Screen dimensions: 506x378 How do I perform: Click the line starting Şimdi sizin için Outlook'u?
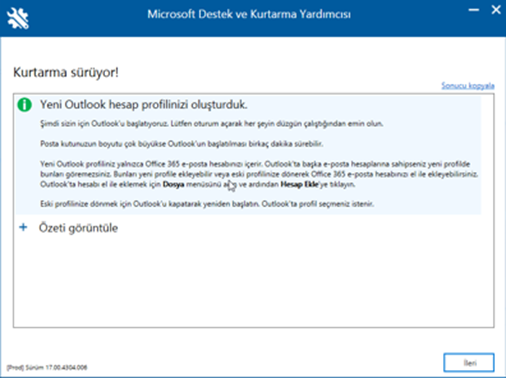[211, 124]
